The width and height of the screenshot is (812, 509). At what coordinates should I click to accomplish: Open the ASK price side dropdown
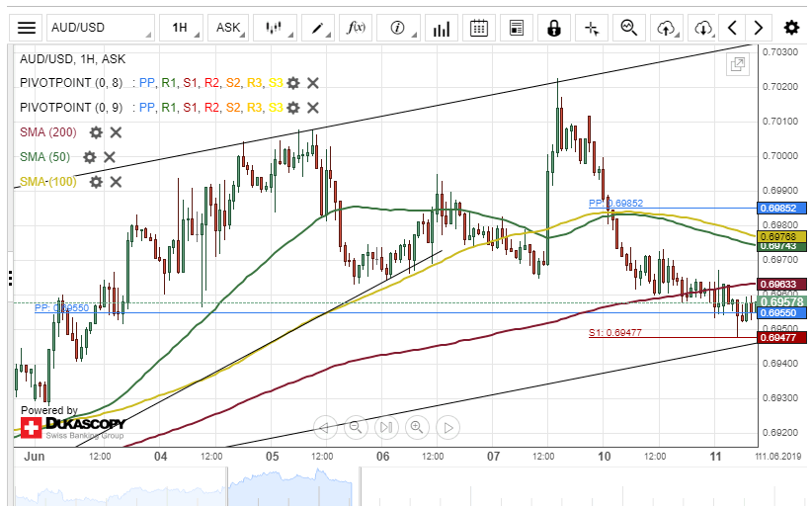(228, 28)
